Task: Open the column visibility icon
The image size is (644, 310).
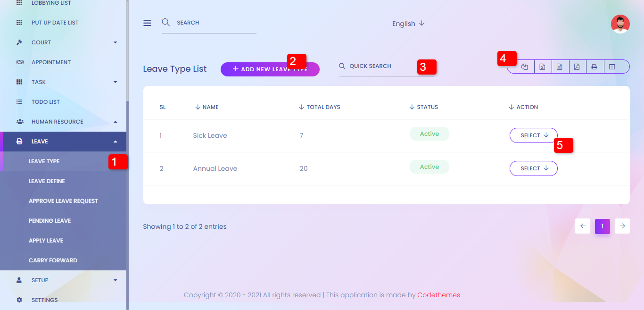Action: coord(612,67)
